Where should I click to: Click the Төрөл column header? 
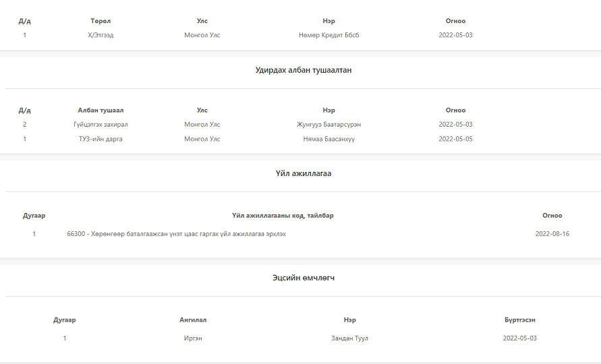(x=101, y=21)
